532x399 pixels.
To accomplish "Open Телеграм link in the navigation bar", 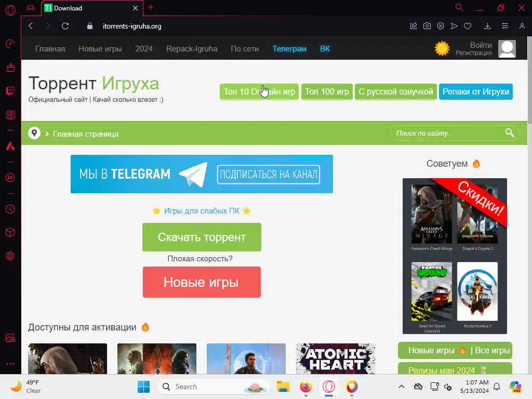I will click(x=289, y=49).
